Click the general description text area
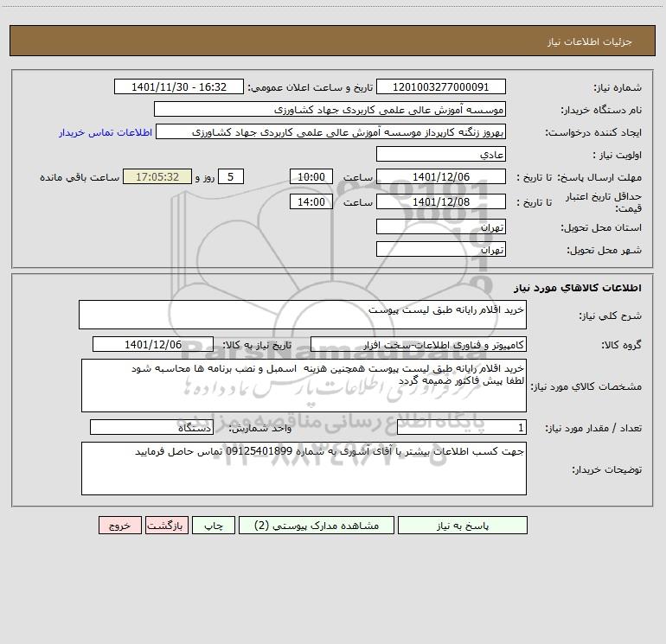 tap(303, 315)
